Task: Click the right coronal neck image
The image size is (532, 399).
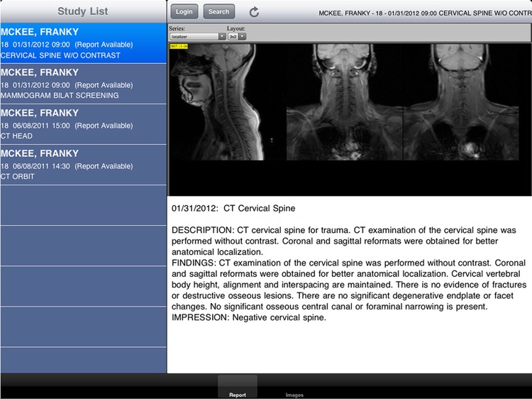Action: pos(461,102)
